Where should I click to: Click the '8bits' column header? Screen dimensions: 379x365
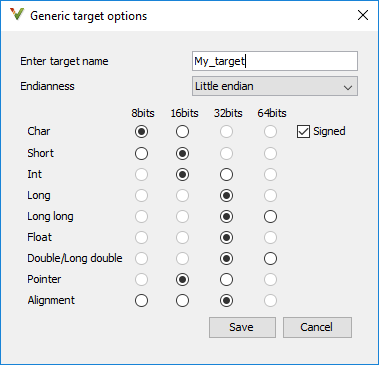tap(143, 113)
